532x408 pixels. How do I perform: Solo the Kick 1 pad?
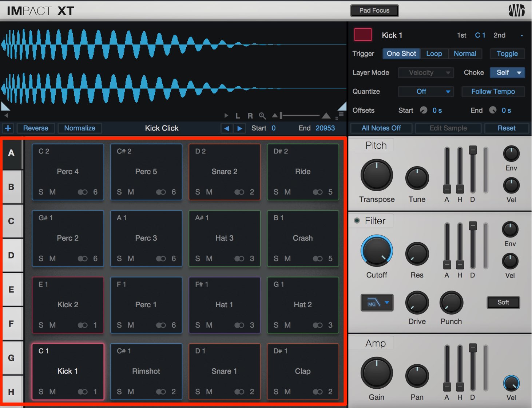click(41, 392)
